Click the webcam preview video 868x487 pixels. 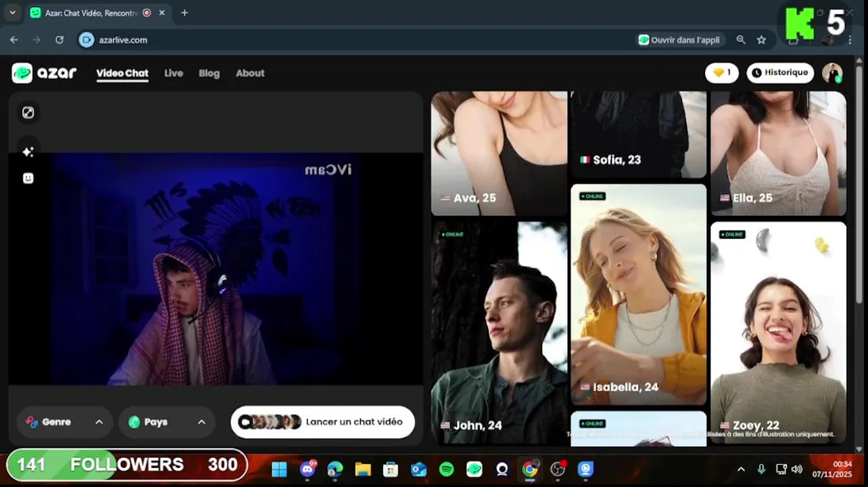[215, 269]
